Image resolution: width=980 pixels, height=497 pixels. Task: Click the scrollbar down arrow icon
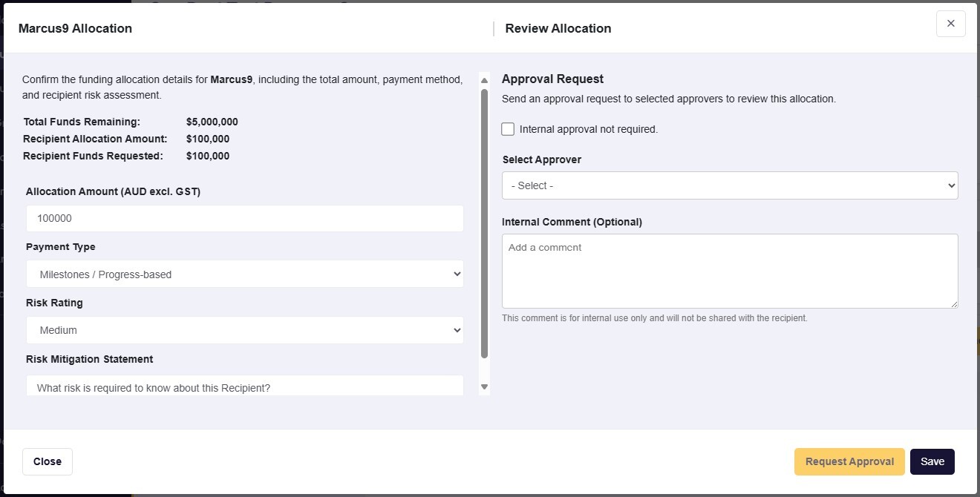coord(484,386)
